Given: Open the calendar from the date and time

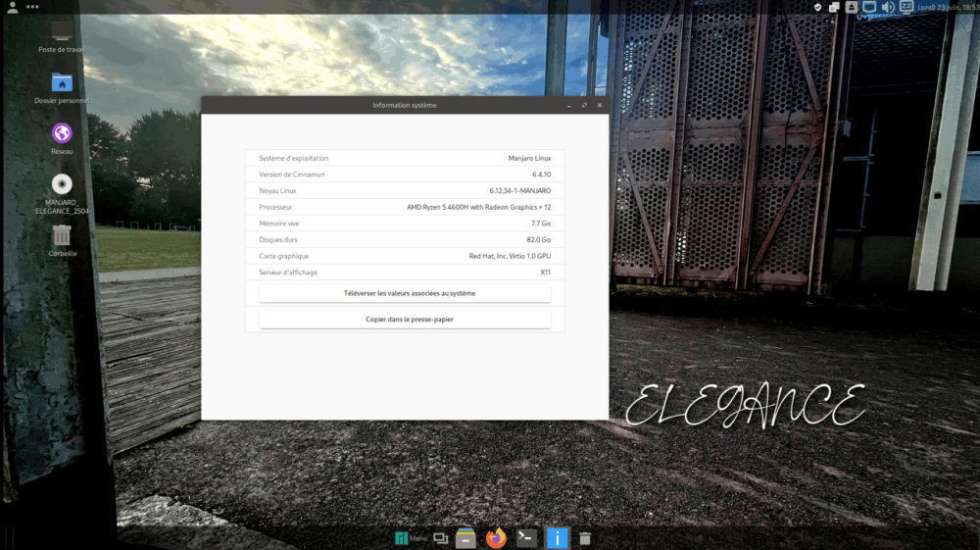Looking at the screenshot, I should coord(948,7).
